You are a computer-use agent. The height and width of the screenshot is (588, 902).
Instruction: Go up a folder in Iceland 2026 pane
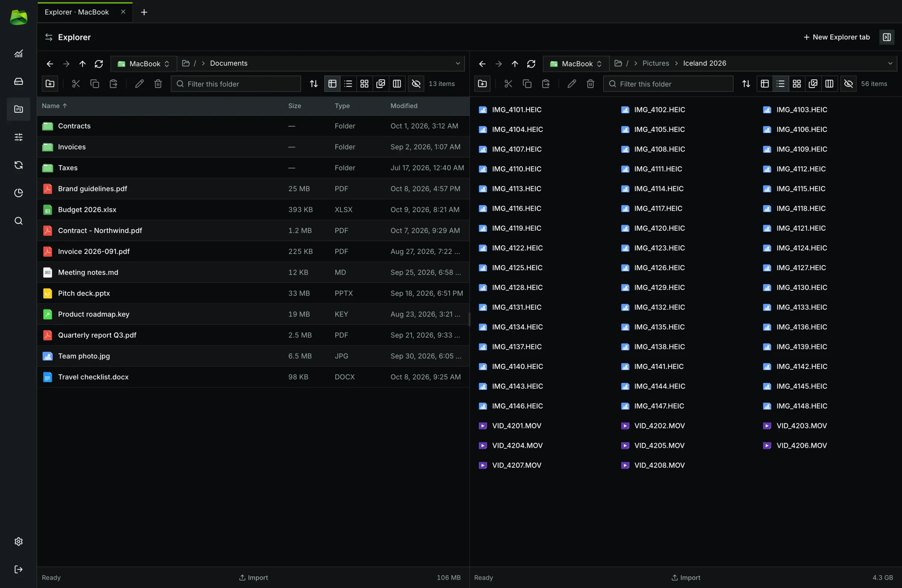pyautogui.click(x=514, y=63)
